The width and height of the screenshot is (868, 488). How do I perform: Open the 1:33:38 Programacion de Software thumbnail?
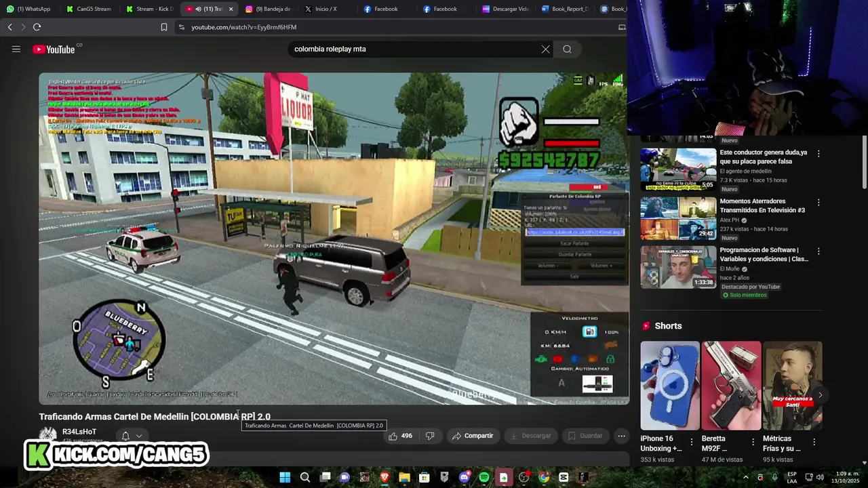tap(678, 267)
